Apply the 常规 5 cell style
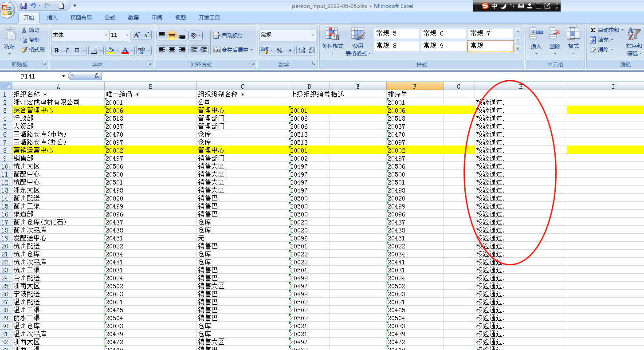The height and width of the screenshot is (350, 644). point(396,34)
